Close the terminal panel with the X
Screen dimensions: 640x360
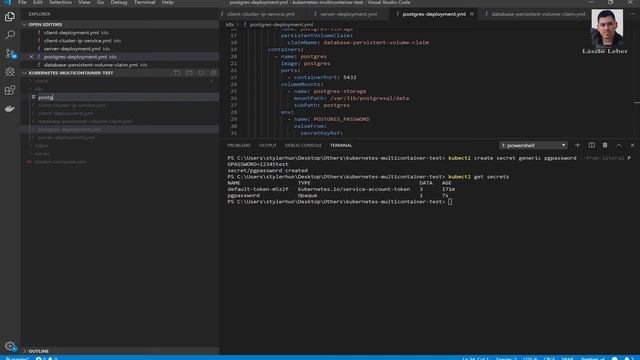coord(632,145)
